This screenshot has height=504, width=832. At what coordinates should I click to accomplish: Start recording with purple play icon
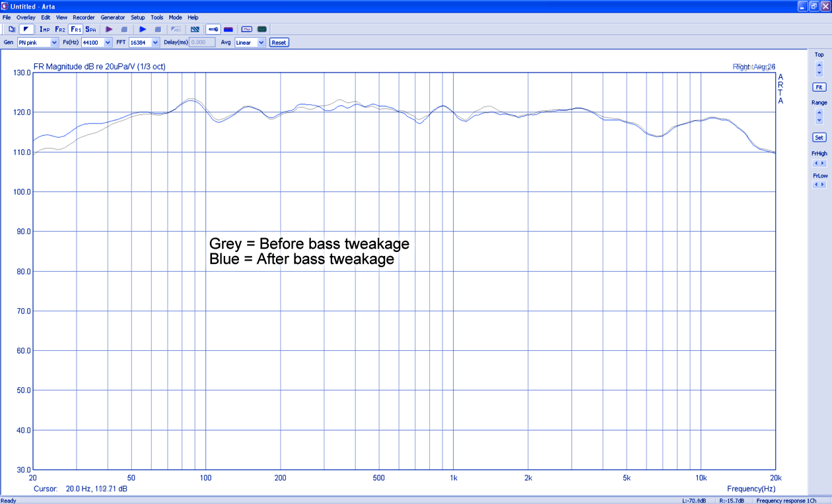click(109, 29)
